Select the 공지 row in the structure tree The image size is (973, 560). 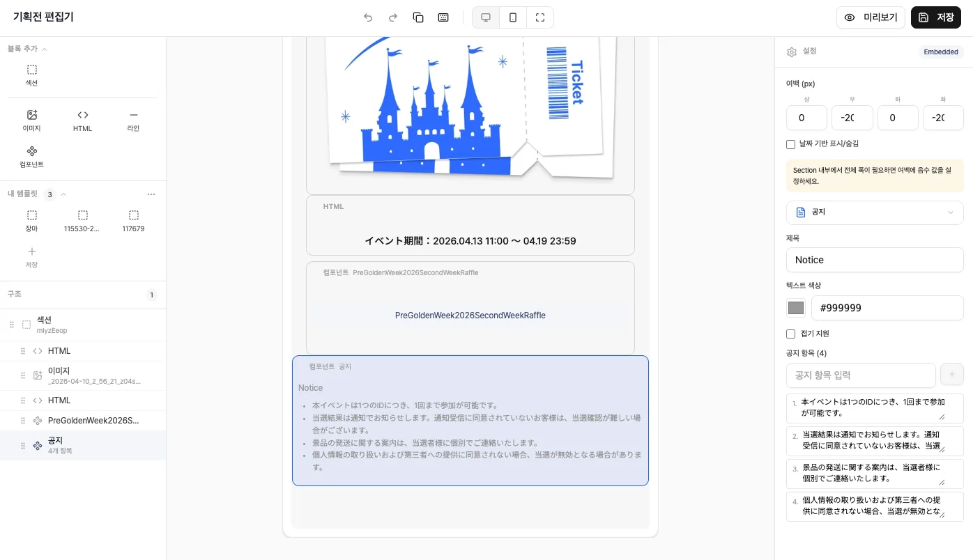coord(83,445)
